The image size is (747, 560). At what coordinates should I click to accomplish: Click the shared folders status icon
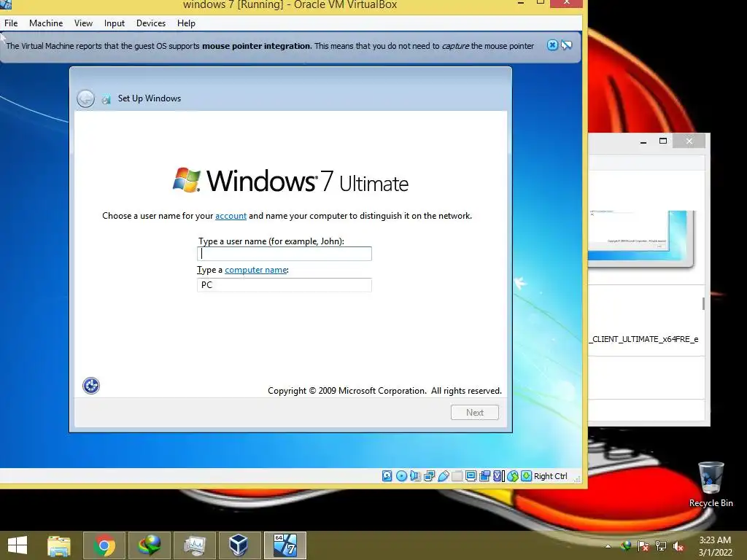click(457, 475)
